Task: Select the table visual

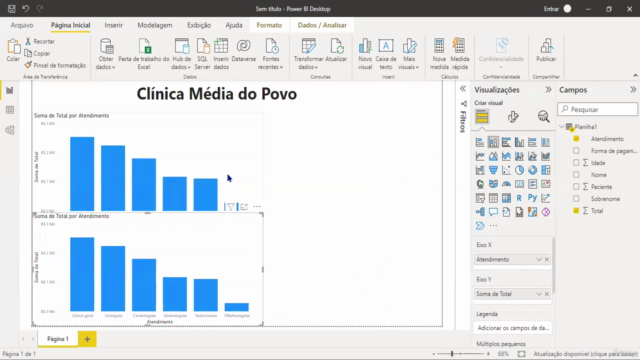Action: point(493,198)
